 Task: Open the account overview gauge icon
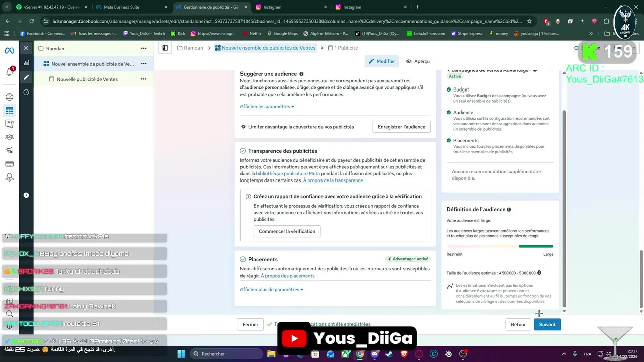(x=9, y=97)
